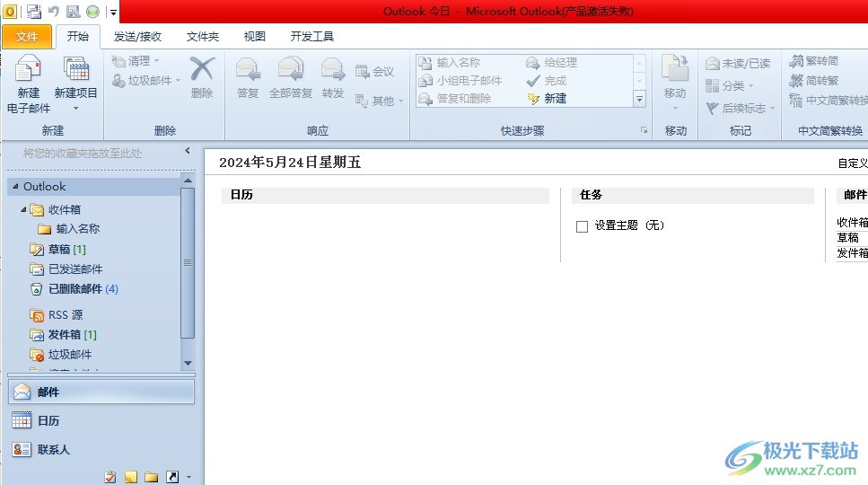
Task: Open the 输入名称 subfolder
Action: click(77, 229)
